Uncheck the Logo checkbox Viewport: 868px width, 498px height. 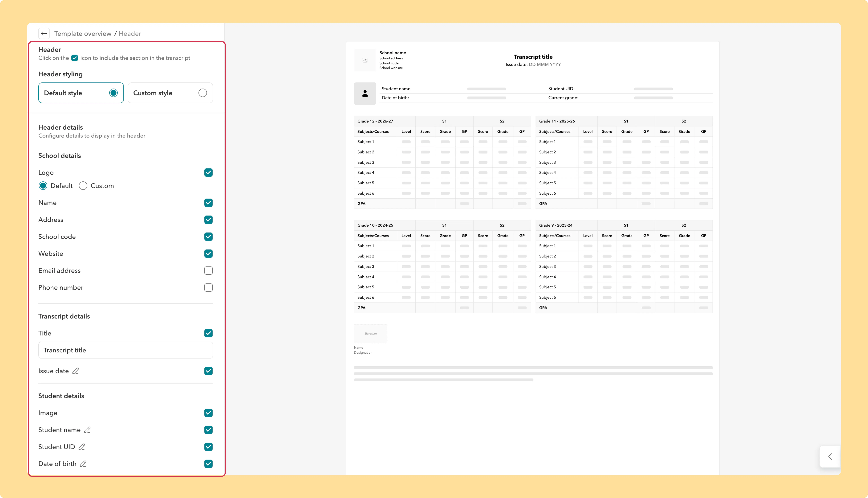209,173
